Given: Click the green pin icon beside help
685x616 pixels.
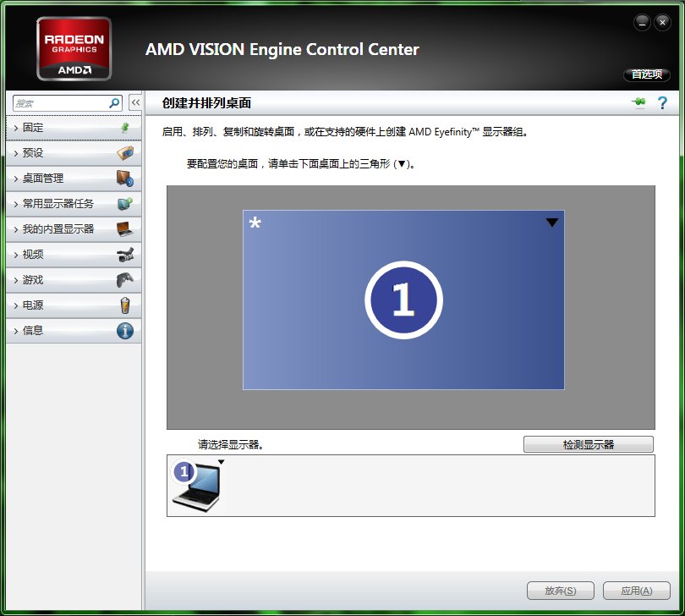Looking at the screenshot, I should [x=638, y=103].
